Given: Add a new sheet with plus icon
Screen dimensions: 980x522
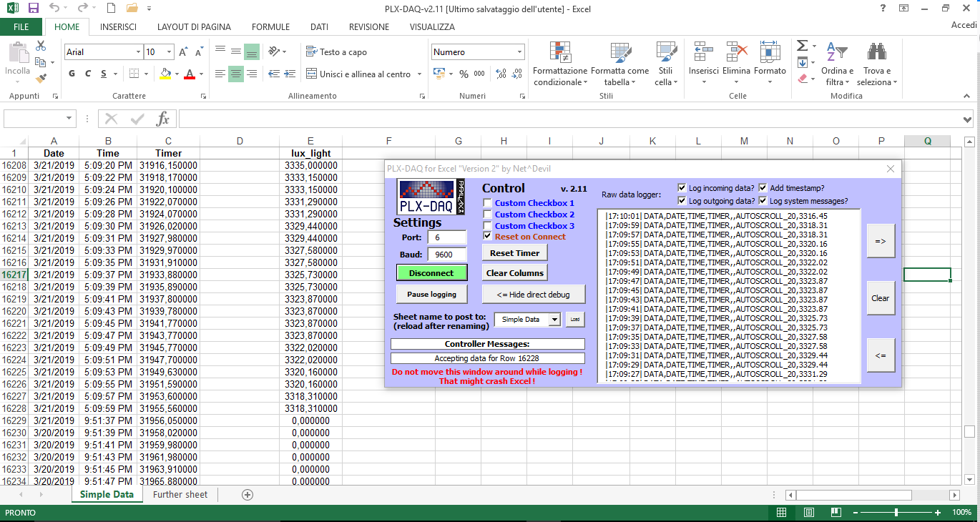Looking at the screenshot, I should (x=248, y=494).
